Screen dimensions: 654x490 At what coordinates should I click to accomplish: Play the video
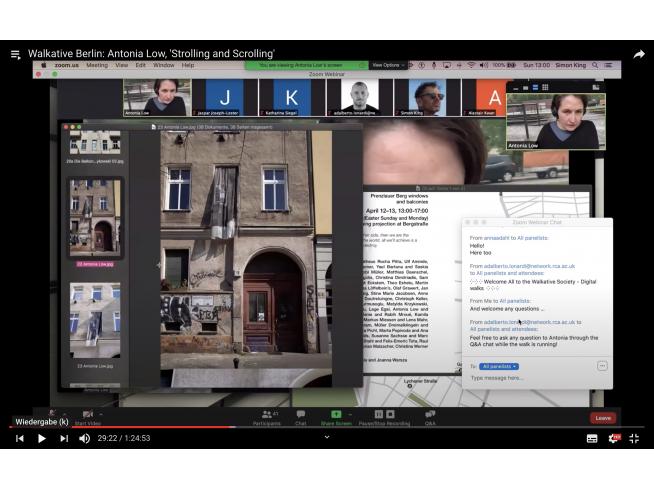click(x=42, y=438)
